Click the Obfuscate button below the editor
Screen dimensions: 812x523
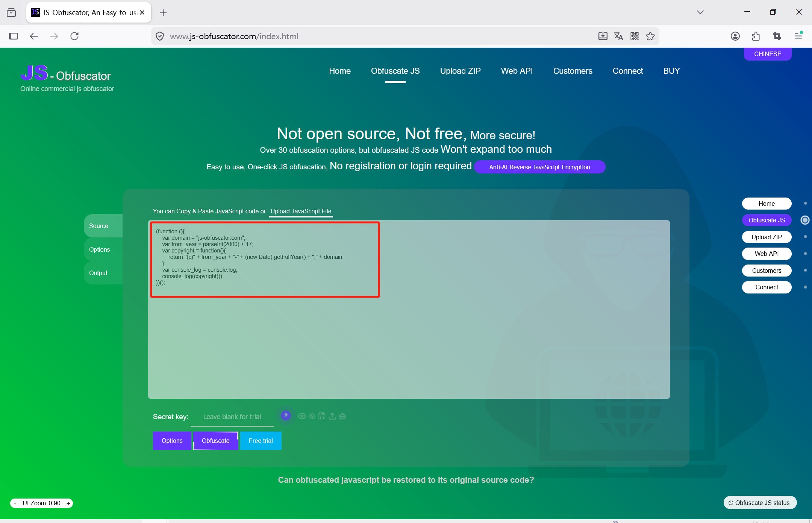tap(216, 441)
